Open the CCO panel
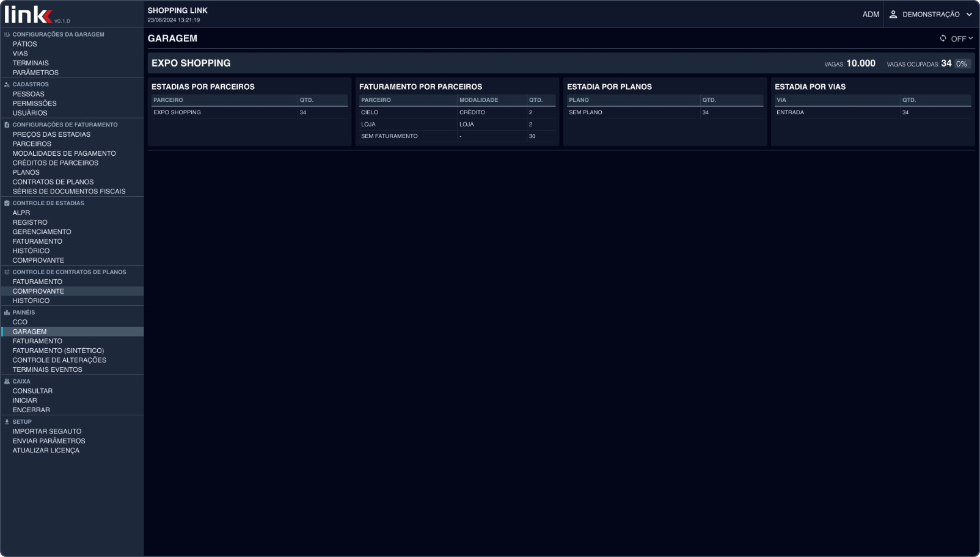The image size is (980, 557). pyautogui.click(x=72, y=322)
